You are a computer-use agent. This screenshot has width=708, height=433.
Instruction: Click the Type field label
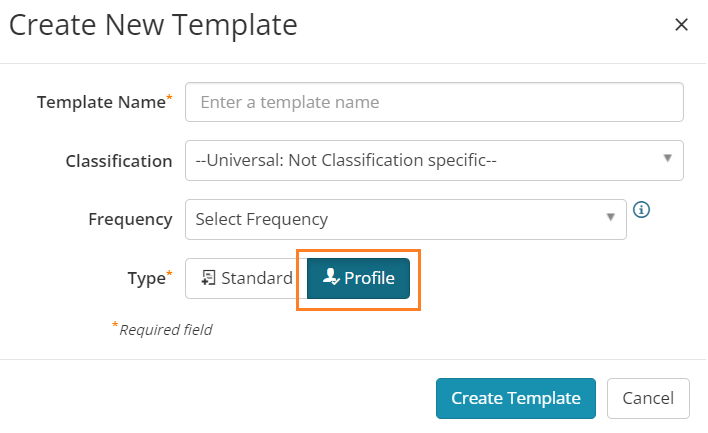pos(146,278)
